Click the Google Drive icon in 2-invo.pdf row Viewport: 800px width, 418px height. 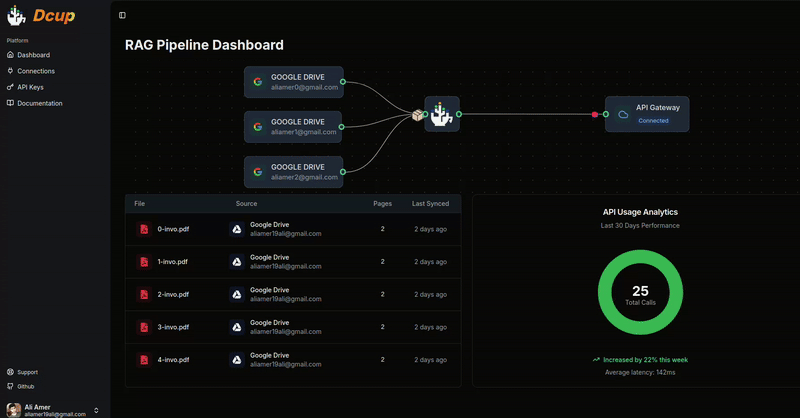(237, 294)
